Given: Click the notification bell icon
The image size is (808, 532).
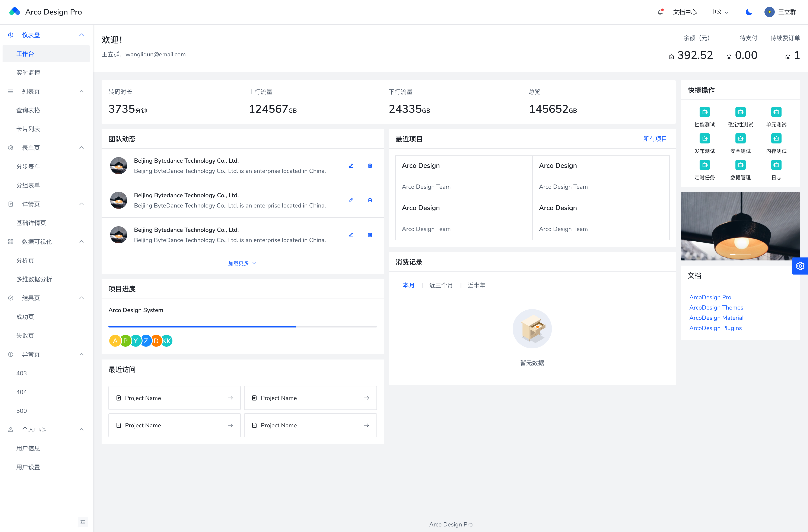Looking at the screenshot, I should [660, 12].
